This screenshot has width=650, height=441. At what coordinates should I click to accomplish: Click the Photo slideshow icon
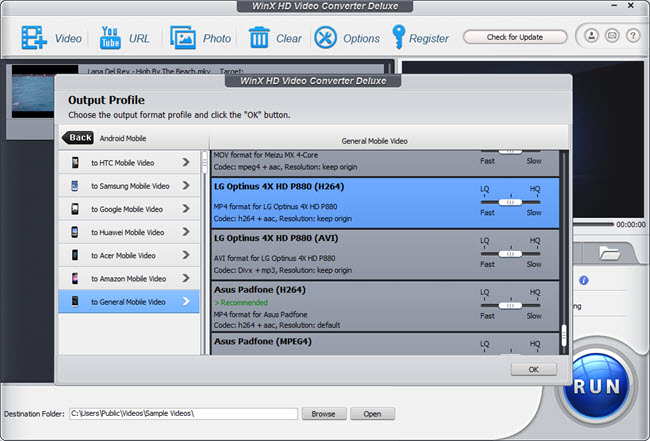coord(182,38)
